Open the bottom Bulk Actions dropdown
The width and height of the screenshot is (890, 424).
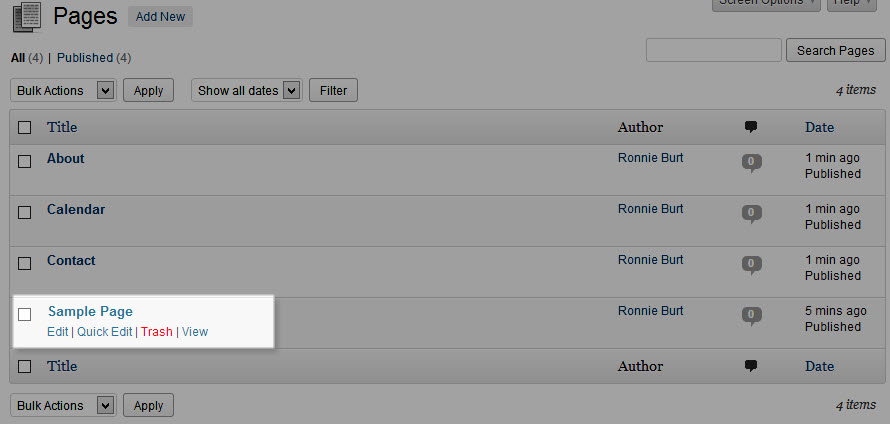[x=64, y=406]
